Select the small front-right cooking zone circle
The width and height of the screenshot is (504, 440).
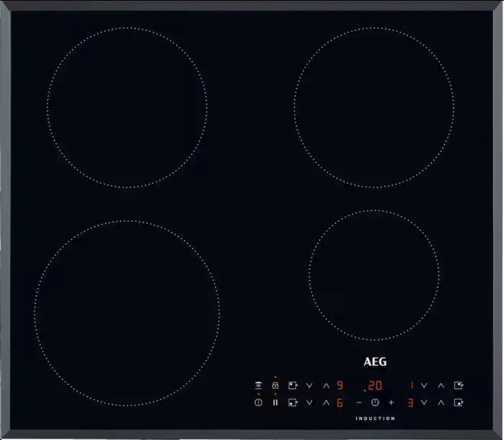pyautogui.click(x=374, y=275)
